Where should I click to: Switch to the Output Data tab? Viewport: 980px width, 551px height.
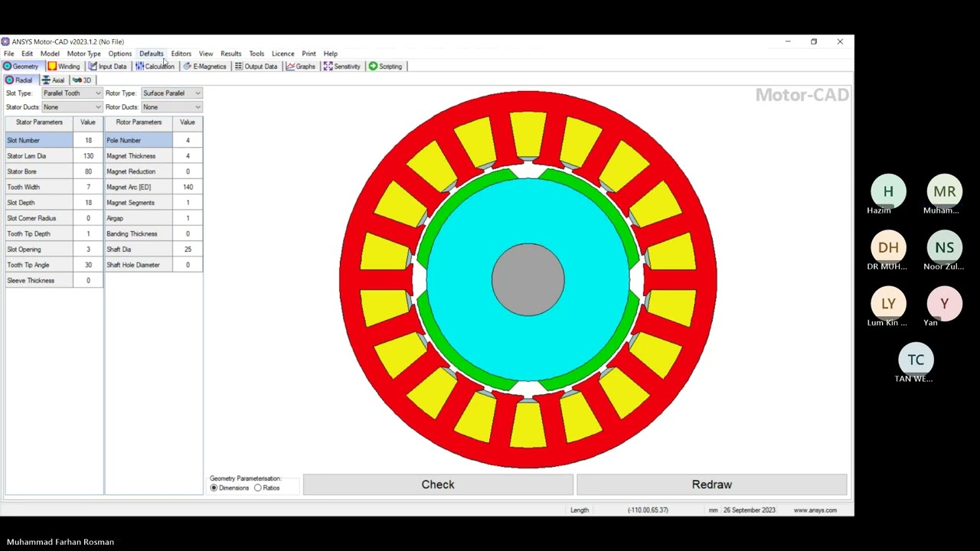256,67
